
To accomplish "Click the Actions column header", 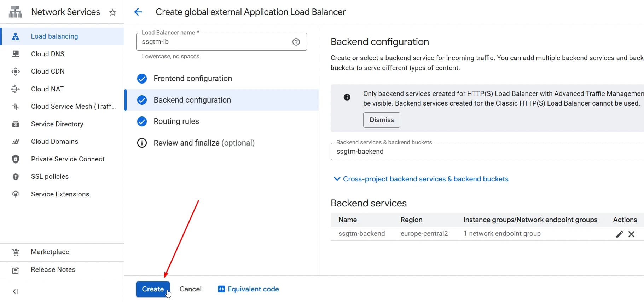I will (x=625, y=220).
